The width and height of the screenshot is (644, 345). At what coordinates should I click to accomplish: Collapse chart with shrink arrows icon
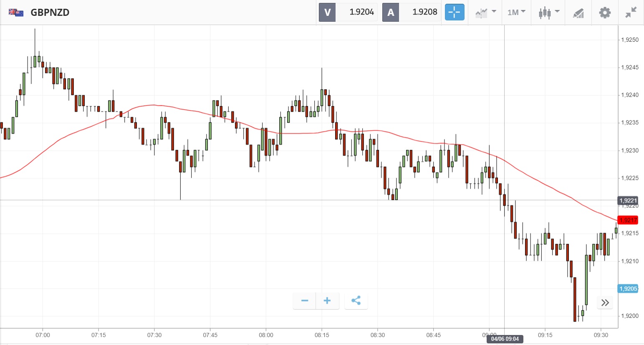click(x=631, y=13)
